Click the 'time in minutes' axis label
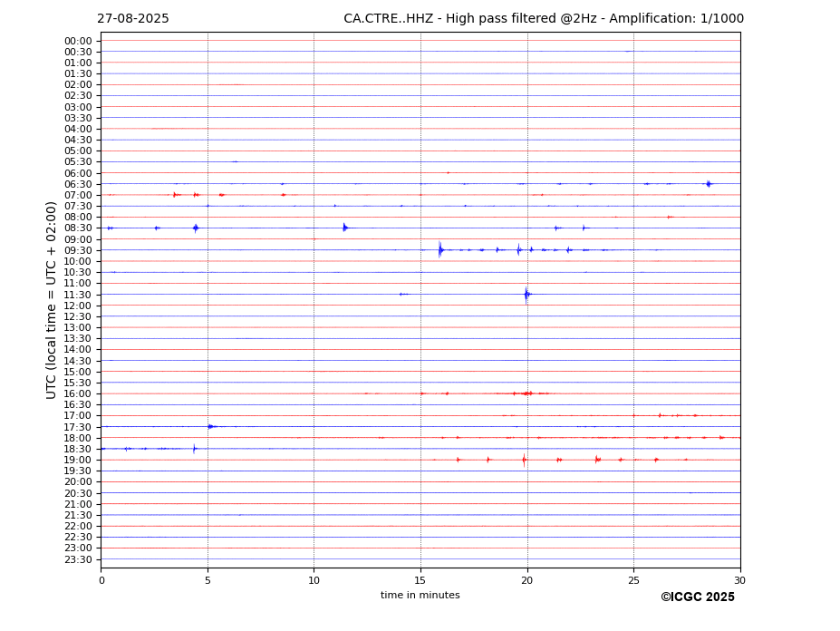840x631 pixels. pyautogui.click(x=420, y=595)
